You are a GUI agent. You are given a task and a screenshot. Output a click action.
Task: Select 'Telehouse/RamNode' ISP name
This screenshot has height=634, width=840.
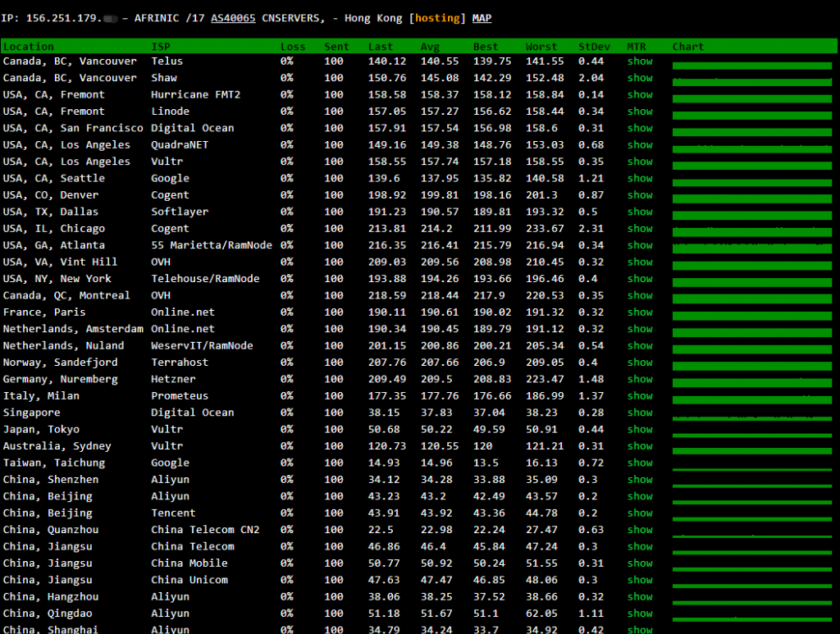point(205,278)
